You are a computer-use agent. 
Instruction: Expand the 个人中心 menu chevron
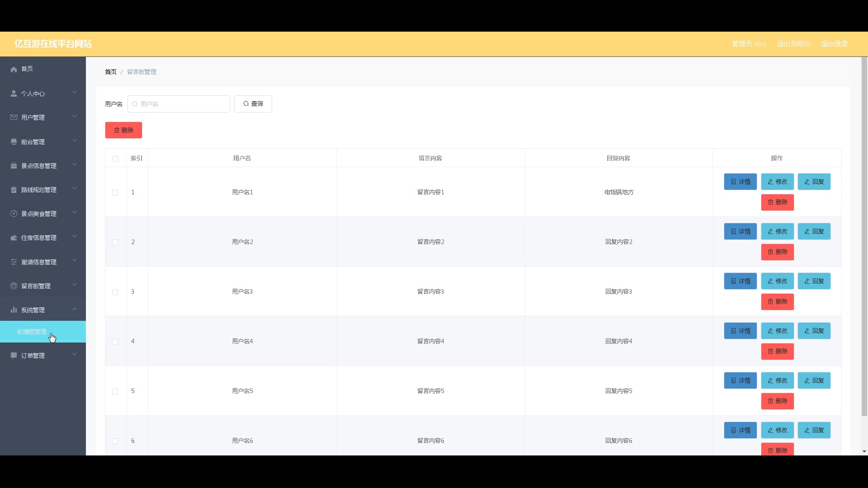tap(75, 93)
